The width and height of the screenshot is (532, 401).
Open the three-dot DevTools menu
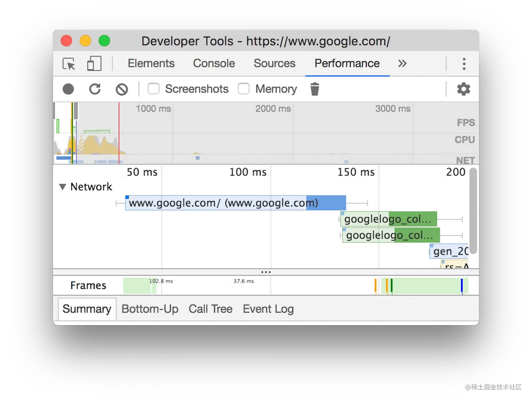tap(464, 64)
